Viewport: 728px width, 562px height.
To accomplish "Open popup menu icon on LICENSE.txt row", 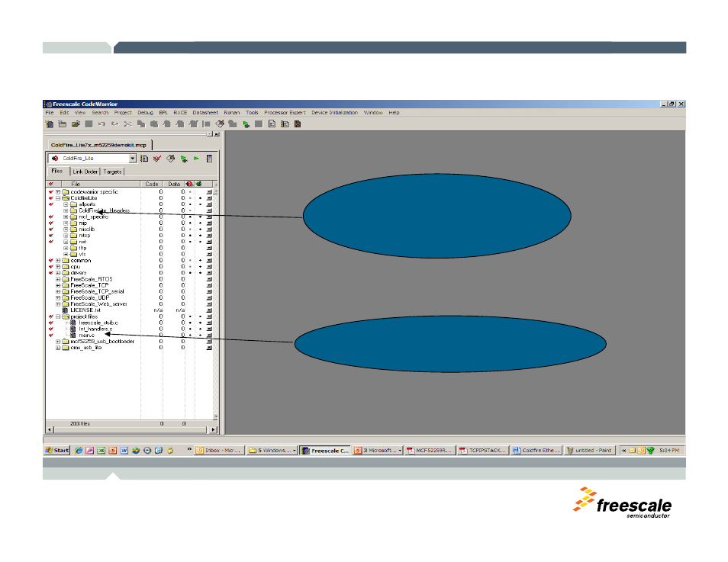I will (x=209, y=310).
